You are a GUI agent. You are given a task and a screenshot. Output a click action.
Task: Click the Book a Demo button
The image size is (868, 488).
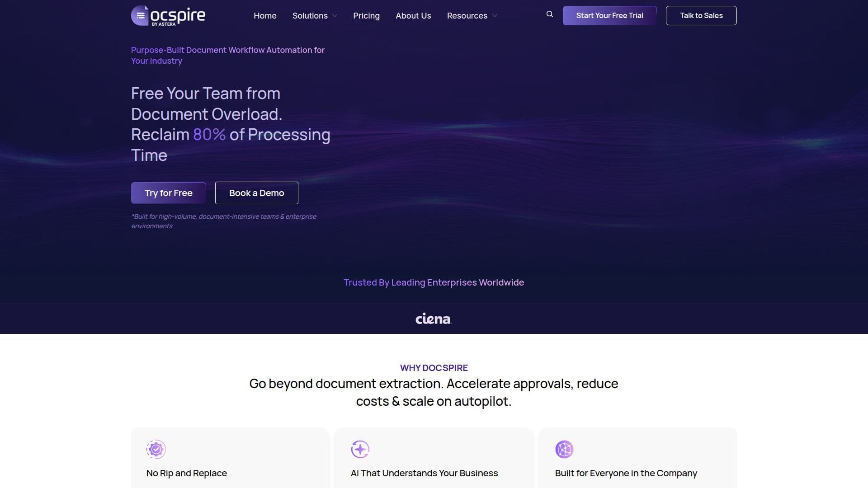(257, 193)
